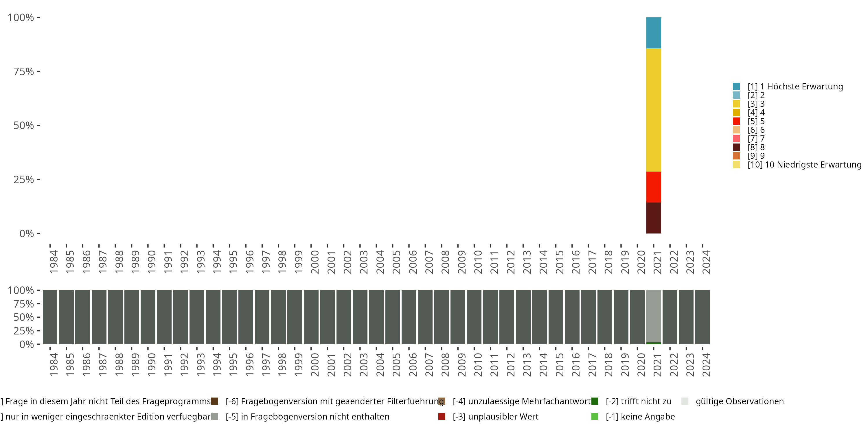The height and width of the screenshot is (434, 868).
Task: Click the blue segment of the 2021 bar
Action: pos(653,33)
